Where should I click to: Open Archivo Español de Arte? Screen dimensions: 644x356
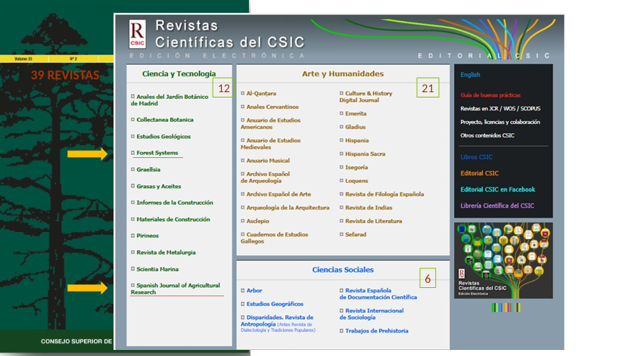pos(278,194)
